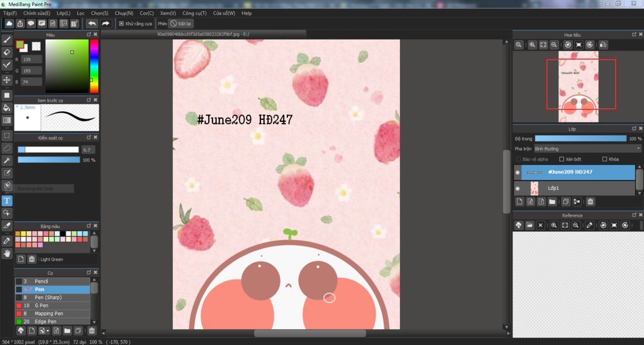Zoom in on the Navigator panel
Image resolution: width=644 pixels, height=345 pixels.
(x=532, y=45)
